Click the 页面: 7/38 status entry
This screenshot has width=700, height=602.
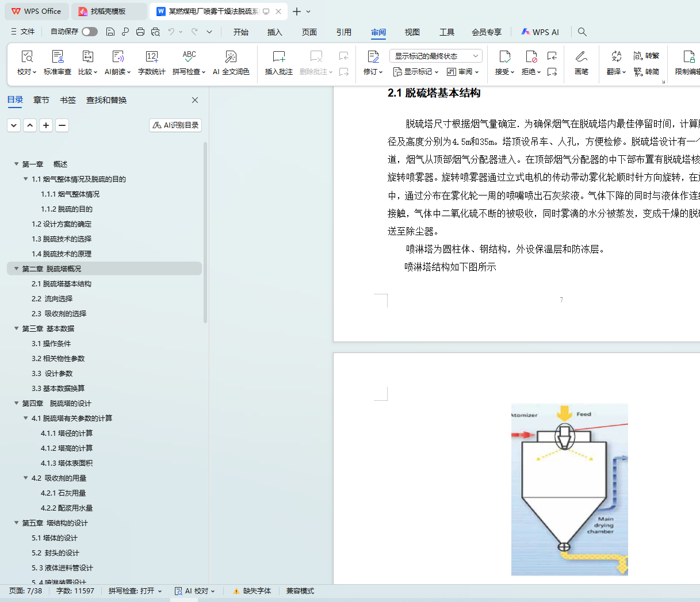pyautogui.click(x=25, y=591)
